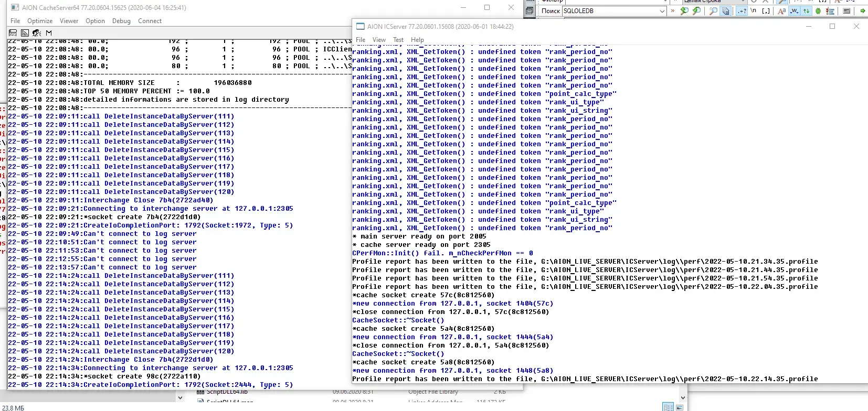
Task: Click green right arrow in search toolbar
Action: pos(862,10)
